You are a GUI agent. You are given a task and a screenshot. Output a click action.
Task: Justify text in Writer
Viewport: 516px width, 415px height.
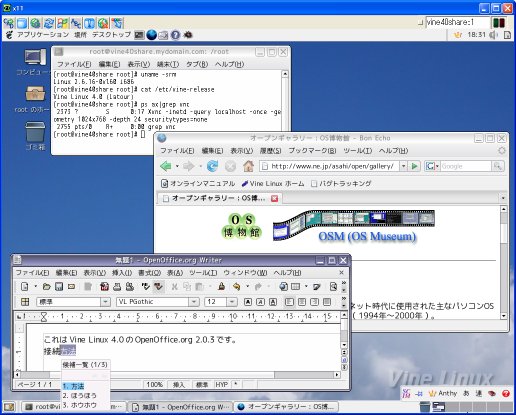(327, 302)
